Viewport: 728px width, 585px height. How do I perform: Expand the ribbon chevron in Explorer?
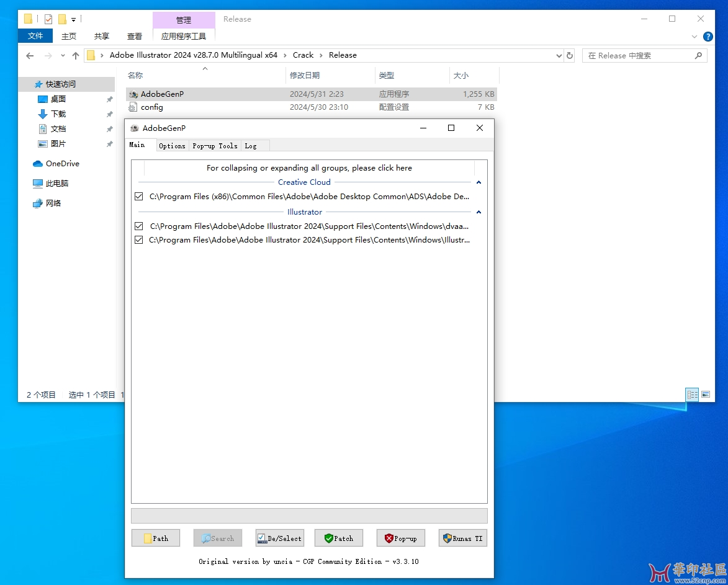[694, 37]
